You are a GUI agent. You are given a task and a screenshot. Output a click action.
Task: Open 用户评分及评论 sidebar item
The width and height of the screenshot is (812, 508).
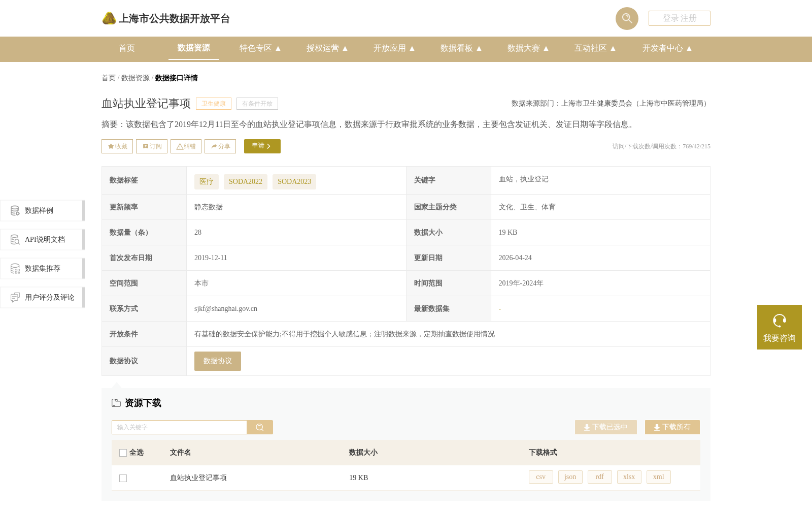tap(43, 297)
